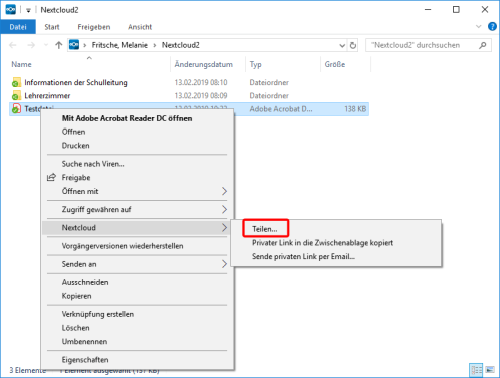Click the synced folder icon for Informationen der Schulleitung
Image resolution: width=500 pixels, height=378 pixels.
(x=16, y=82)
